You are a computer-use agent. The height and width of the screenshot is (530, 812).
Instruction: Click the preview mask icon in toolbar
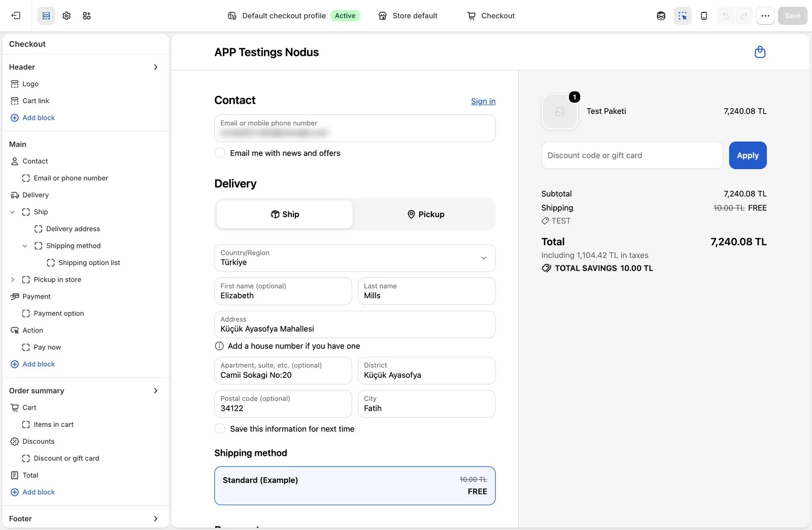[661, 16]
